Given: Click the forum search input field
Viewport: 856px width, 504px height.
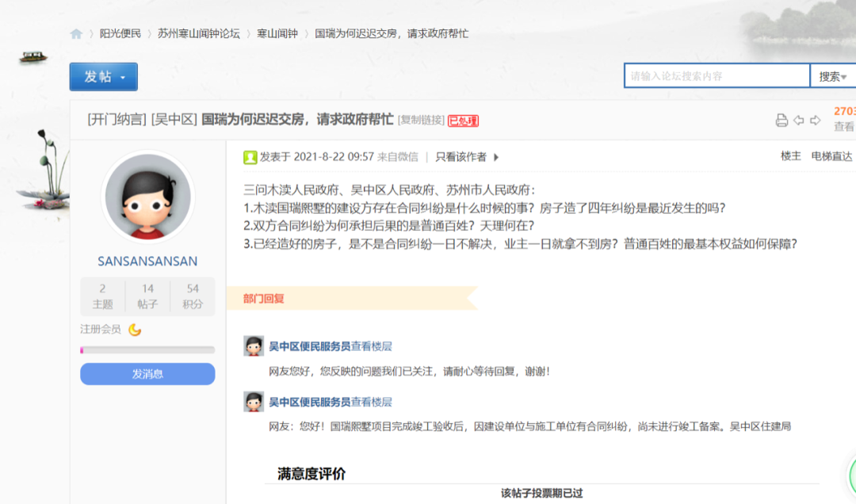Looking at the screenshot, I should tap(717, 74).
